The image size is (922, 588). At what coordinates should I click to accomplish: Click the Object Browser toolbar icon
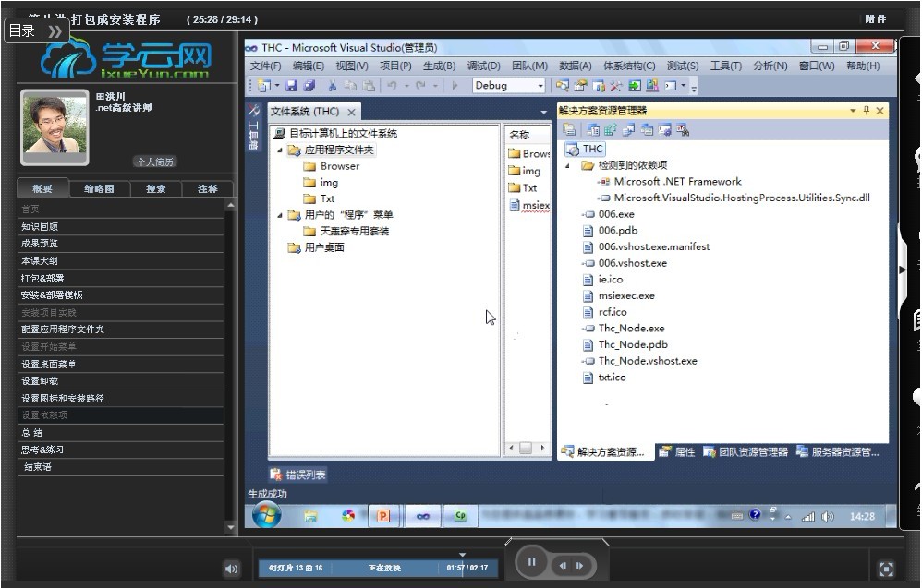click(x=599, y=86)
